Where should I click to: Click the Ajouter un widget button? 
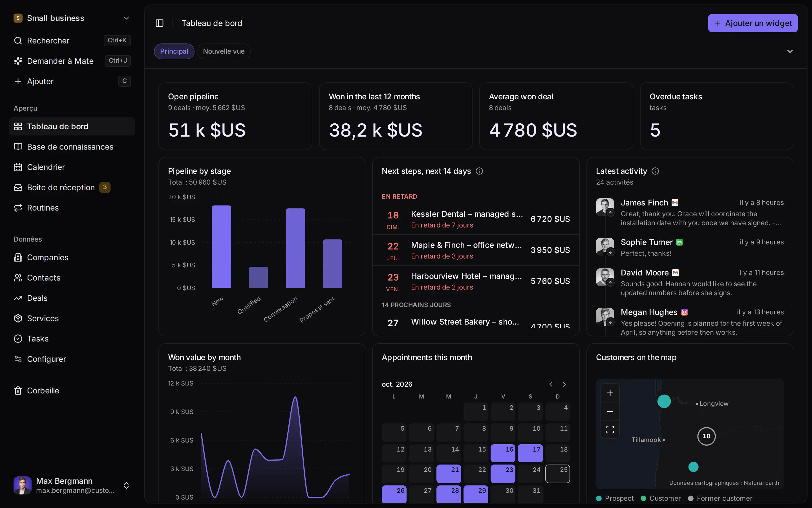tap(753, 23)
